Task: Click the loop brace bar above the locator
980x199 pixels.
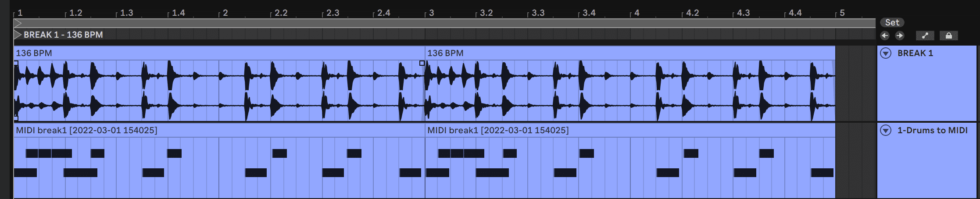Action: 445,23
